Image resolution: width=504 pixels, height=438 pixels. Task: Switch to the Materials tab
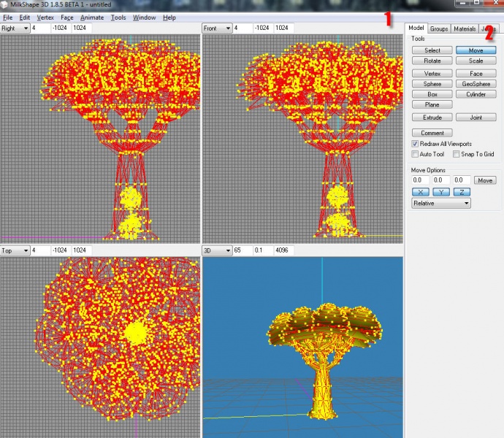pyautogui.click(x=464, y=29)
